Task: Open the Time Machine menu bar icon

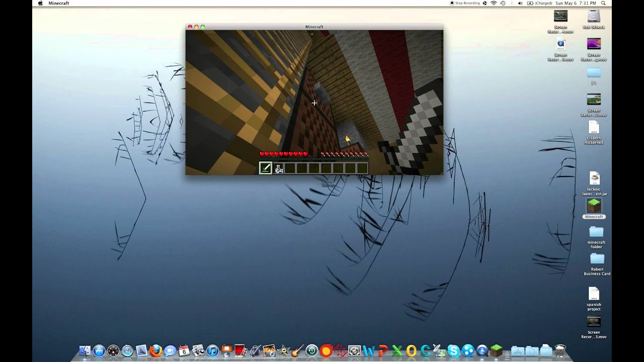Action: tap(503, 3)
